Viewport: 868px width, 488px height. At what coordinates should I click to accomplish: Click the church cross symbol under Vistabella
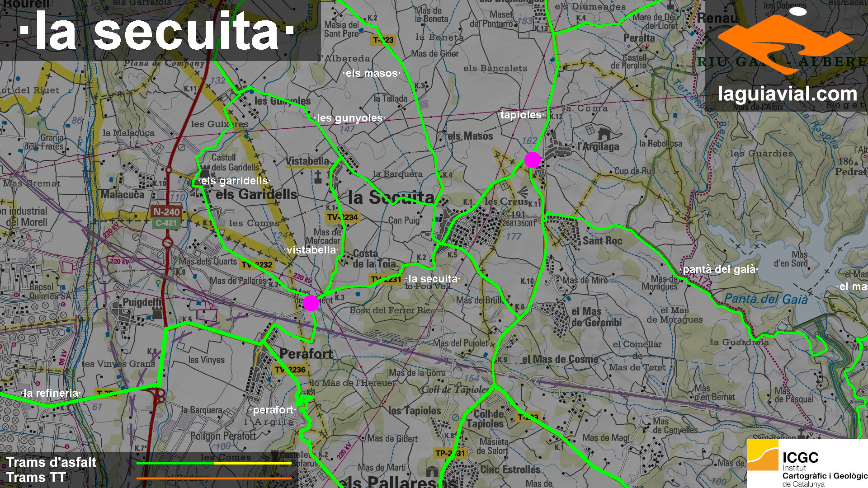pyautogui.click(x=318, y=176)
